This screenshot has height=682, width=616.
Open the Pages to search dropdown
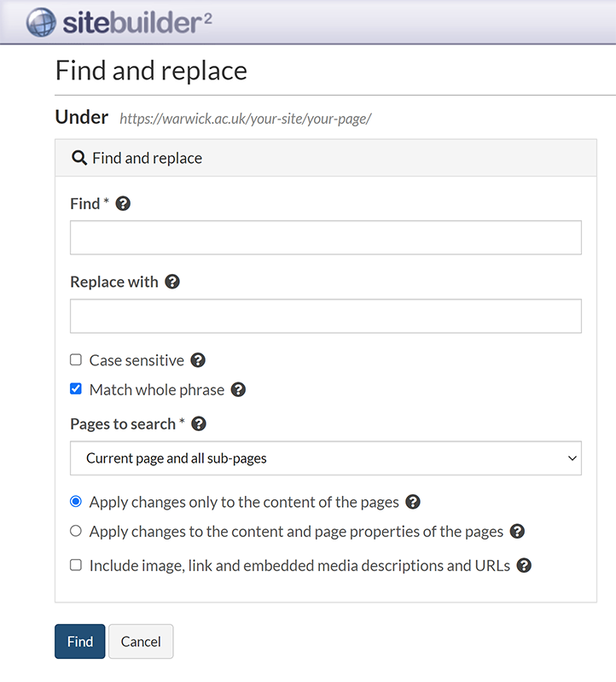[325, 458]
